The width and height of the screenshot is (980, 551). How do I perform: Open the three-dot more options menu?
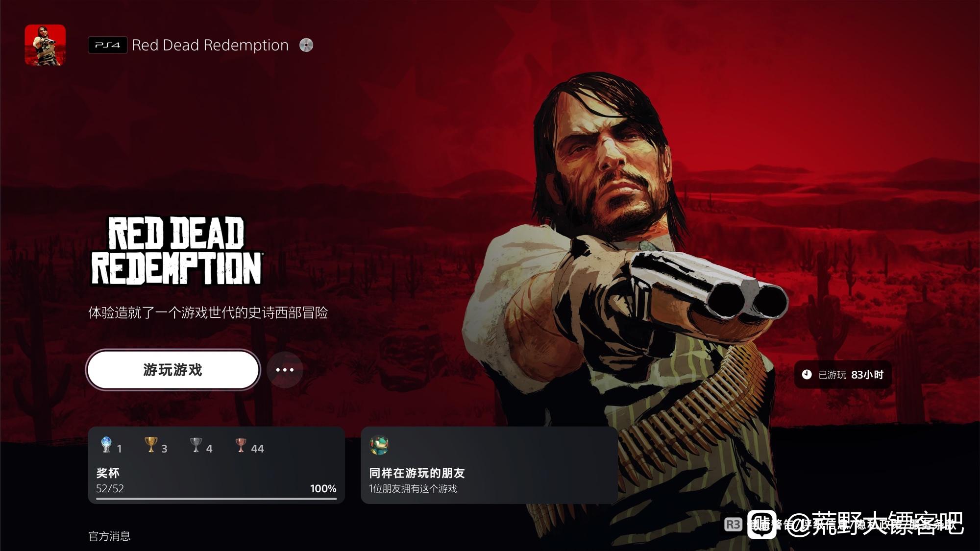(285, 370)
